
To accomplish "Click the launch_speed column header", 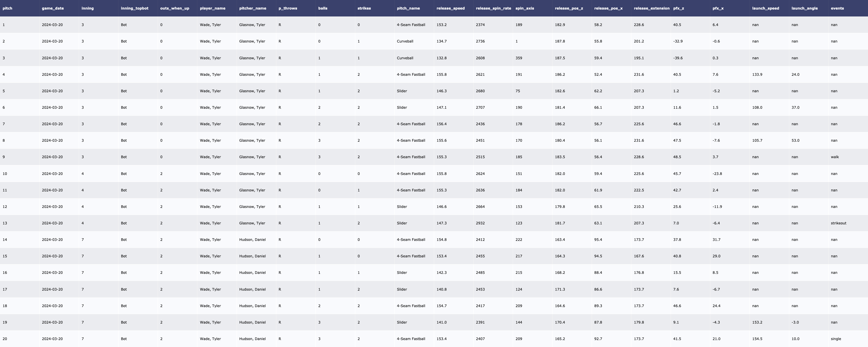I will pos(765,8).
